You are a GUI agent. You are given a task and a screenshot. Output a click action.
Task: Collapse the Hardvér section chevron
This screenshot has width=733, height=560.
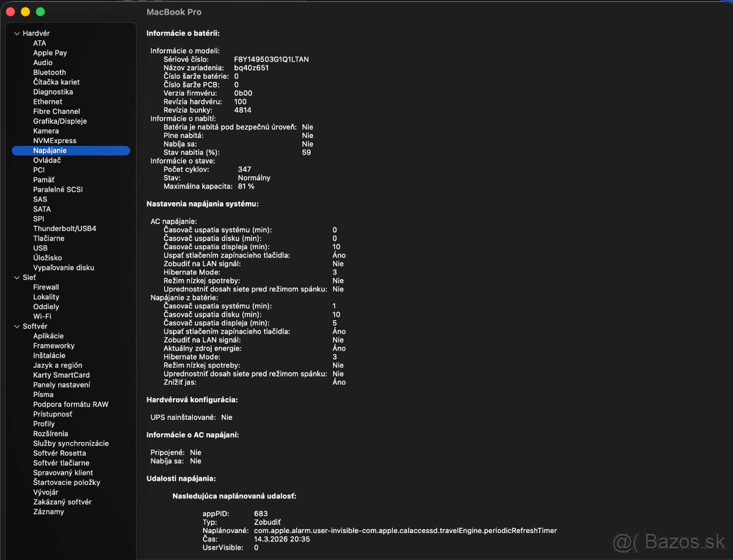click(x=17, y=34)
